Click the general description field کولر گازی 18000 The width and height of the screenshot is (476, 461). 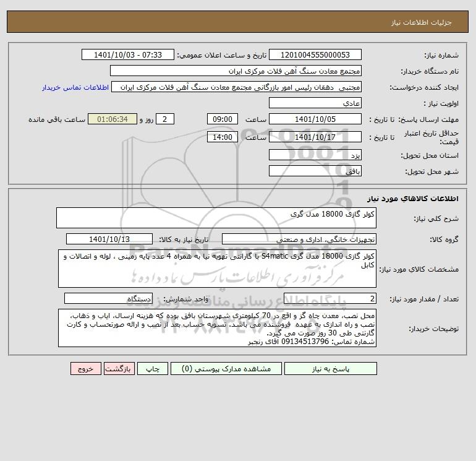(216, 218)
